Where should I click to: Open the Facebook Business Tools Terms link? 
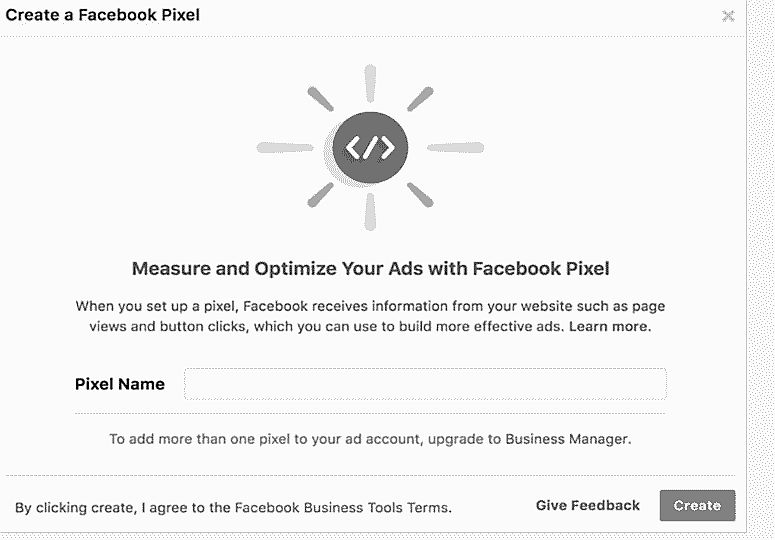coord(342,507)
